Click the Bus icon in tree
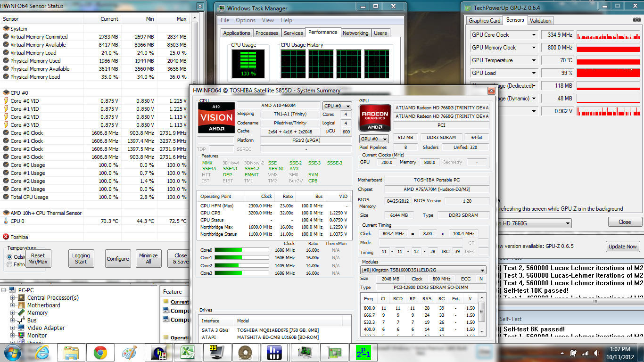Screen dimensions: 644x362 (x=22, y=320)
